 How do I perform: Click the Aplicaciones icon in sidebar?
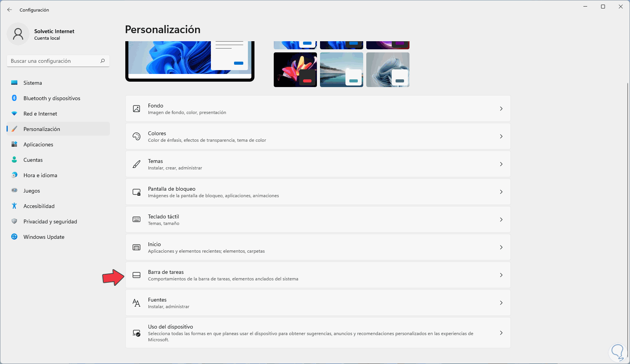coord(14,144)
